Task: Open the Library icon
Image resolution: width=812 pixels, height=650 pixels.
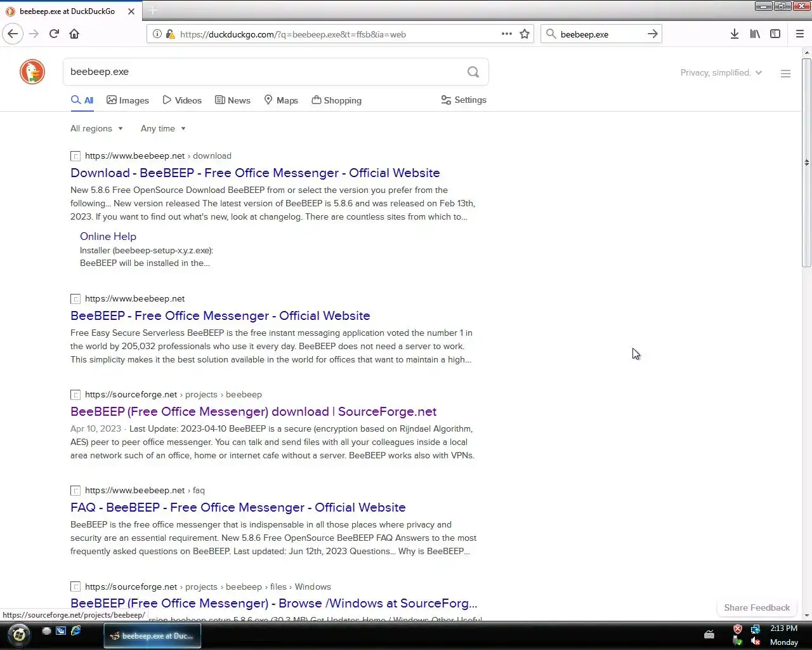Action: 755,34
